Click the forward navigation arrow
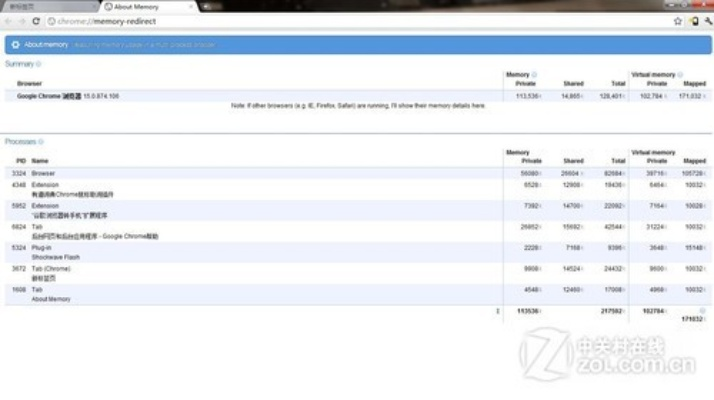The image size is (714, 400). (22, 21)
